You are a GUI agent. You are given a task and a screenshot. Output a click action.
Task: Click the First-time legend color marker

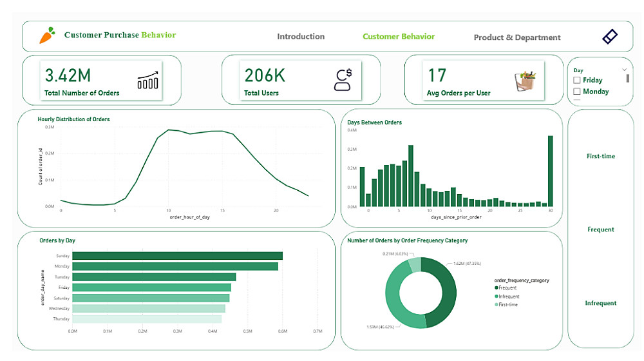point(496,305)
